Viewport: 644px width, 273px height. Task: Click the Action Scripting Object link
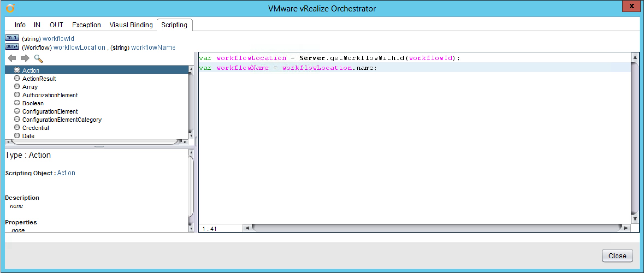pyautogui.click(x=66, y=173)
